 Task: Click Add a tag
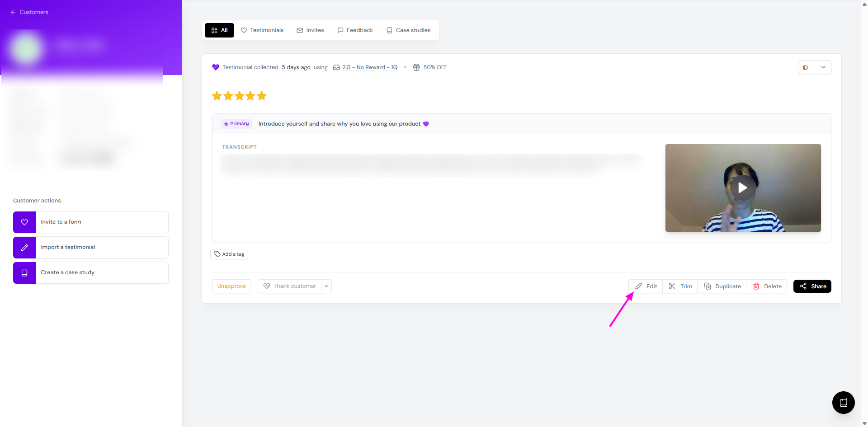pos(229,254)
